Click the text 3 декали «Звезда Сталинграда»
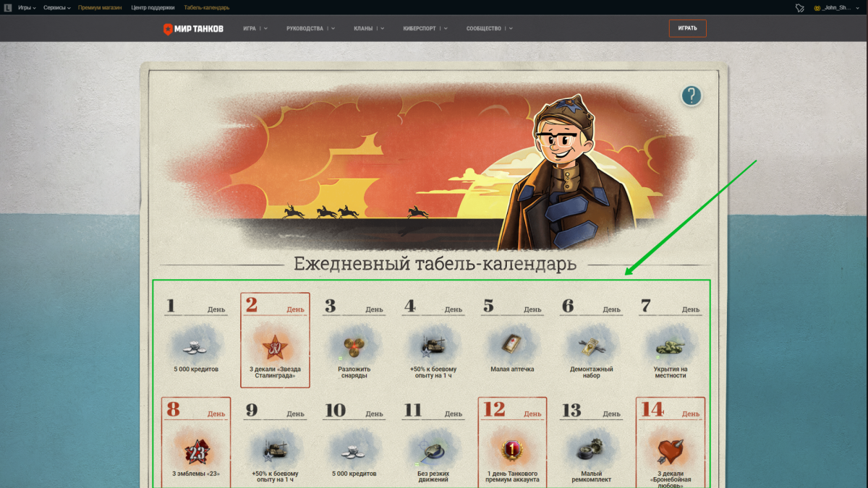Viewport: 868px width, 488px height. (x=275, y=372)
